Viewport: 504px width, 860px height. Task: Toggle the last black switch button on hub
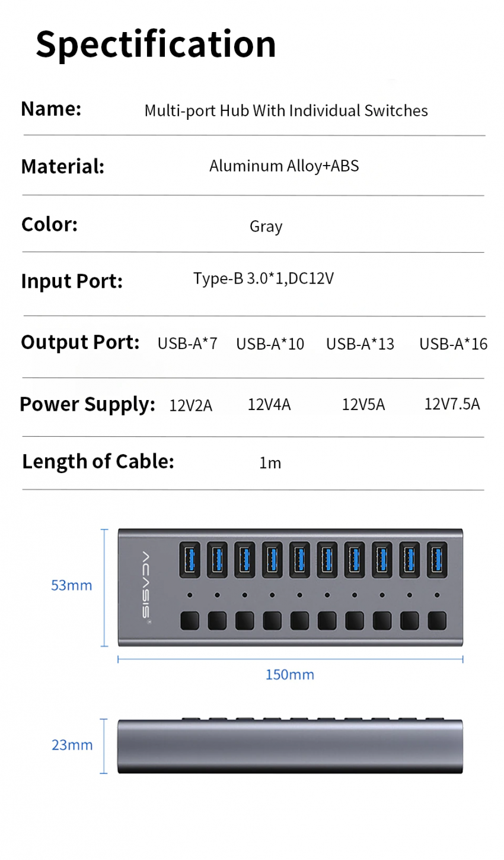[x=437, y=620]
